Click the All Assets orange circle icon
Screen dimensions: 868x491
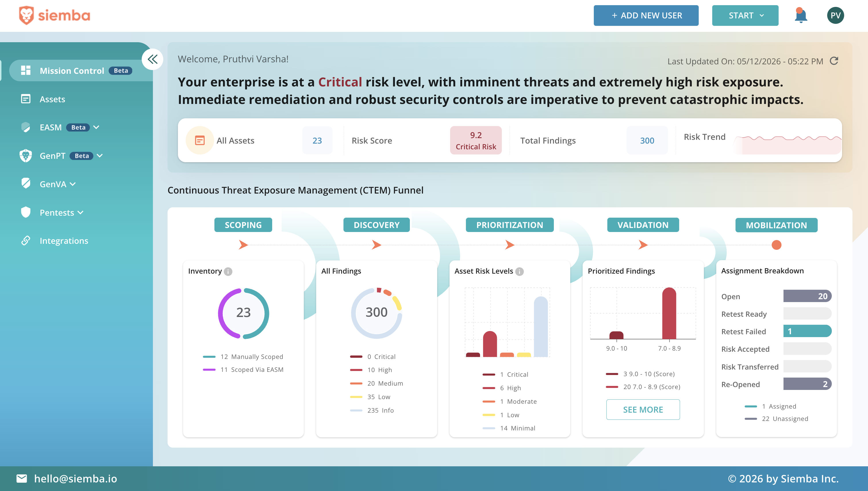(x=200, y=140)
